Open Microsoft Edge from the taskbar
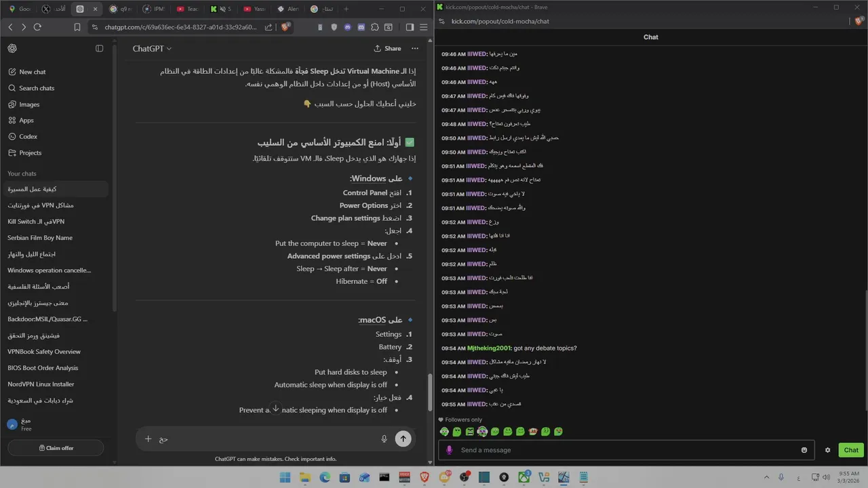 coord(325,477)
